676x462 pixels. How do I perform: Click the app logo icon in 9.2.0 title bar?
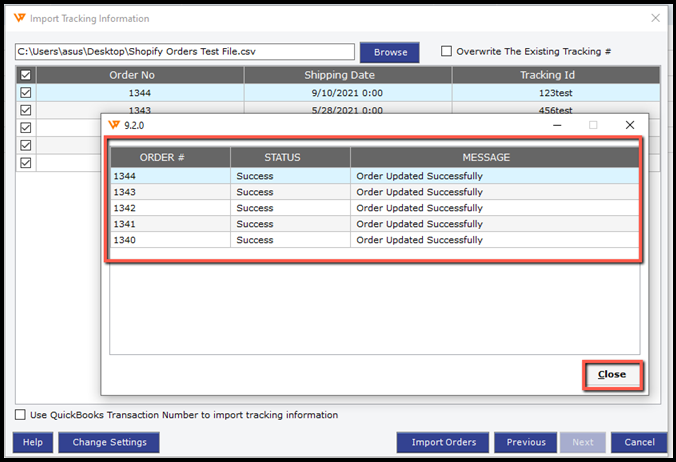click(114, 125)
